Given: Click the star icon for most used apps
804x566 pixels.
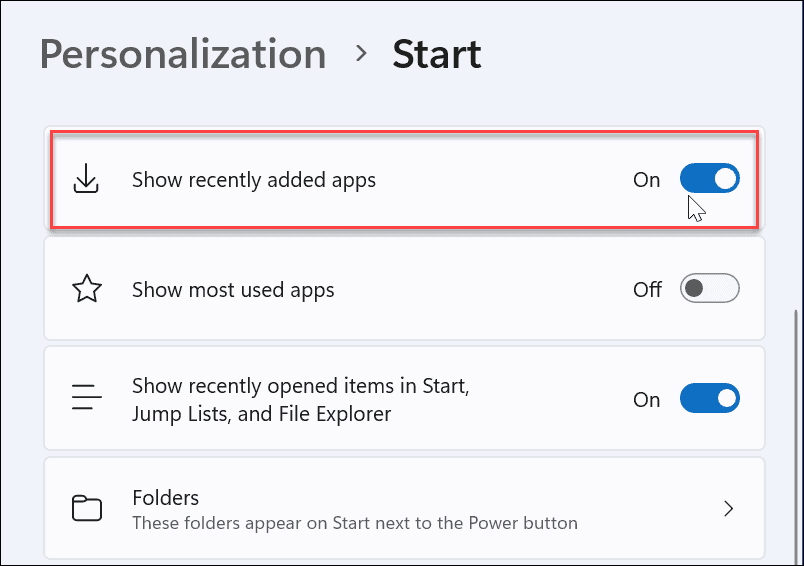Looking at the screenshot, I should (87, 290).
